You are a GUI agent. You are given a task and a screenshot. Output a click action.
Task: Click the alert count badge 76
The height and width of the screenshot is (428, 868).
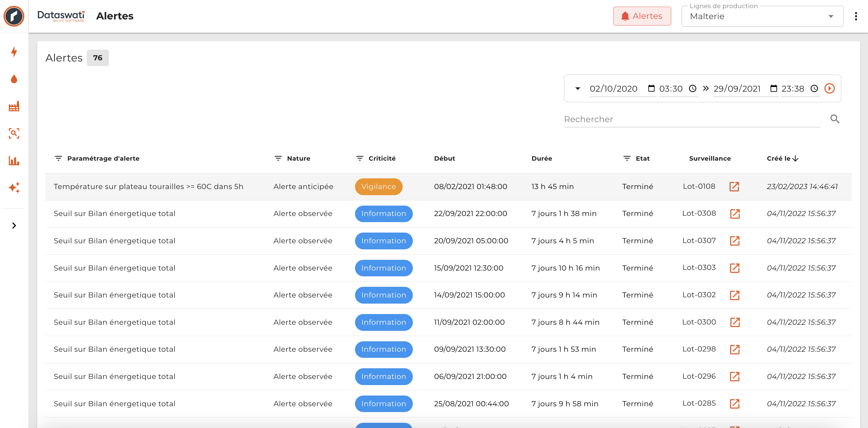pos(97,58)
